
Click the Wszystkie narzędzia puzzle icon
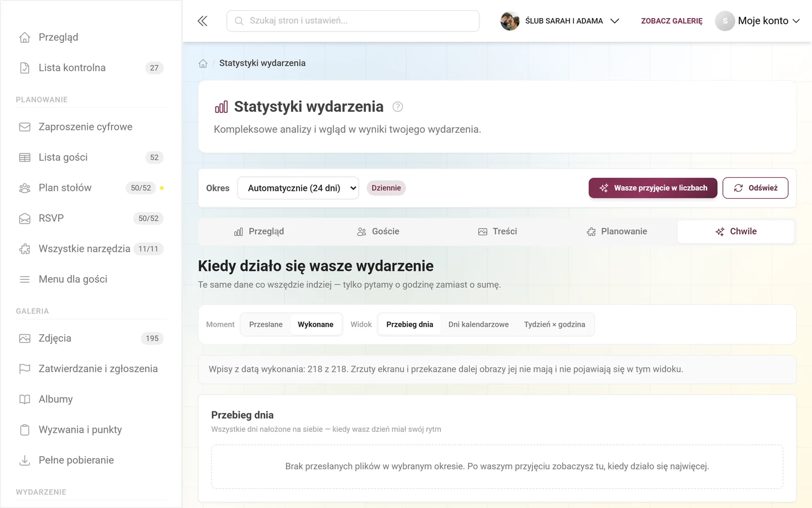coord(25,249)
